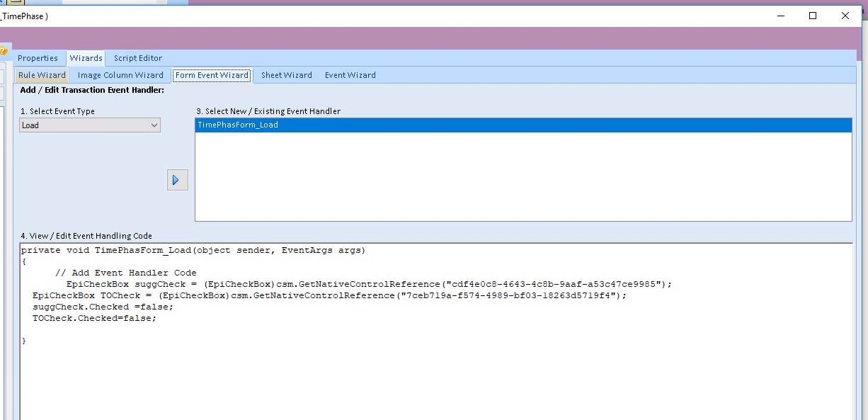Open the Properties tab
The width and height of the screenshot is (868, 420).
pyautogui.click(x=38, y=58)
